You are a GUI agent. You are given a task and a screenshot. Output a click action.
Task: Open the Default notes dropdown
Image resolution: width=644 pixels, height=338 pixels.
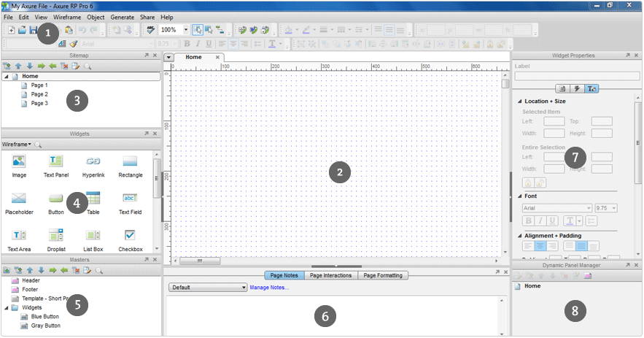[x=208, y=288]
